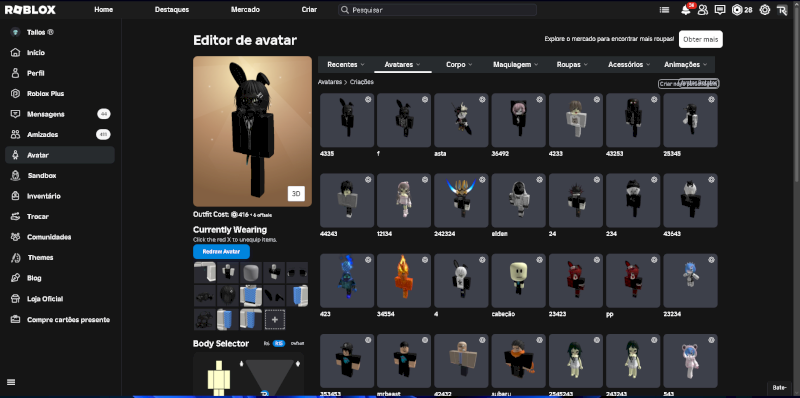
Task: Open the settings gear in top bar
Action: coord(764,10)
